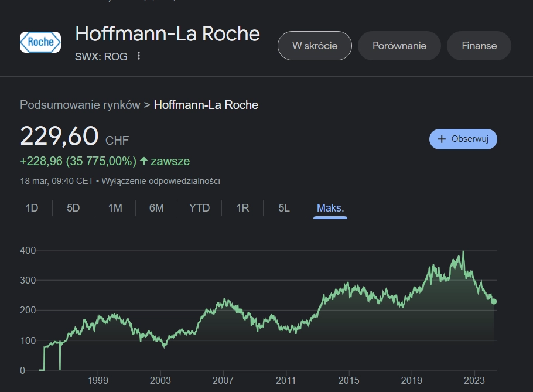The height and width of the screenshot is (392, 533).
Task: Switch chart range to 1D
Action: (32, 208)
